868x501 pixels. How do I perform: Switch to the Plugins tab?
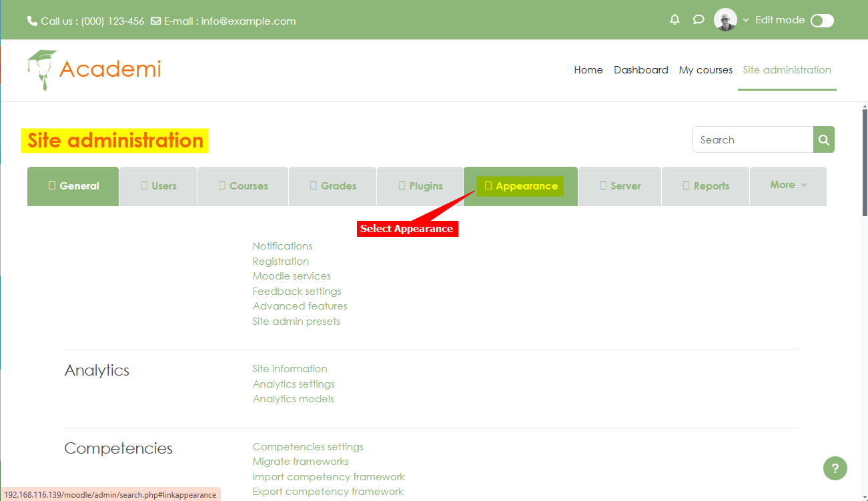pyautogui.click(x=420, y=186)
